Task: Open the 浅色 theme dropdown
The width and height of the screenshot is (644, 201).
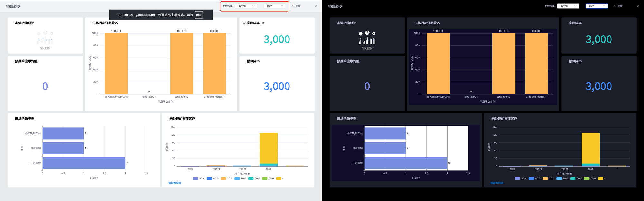Action: [274, 6]
